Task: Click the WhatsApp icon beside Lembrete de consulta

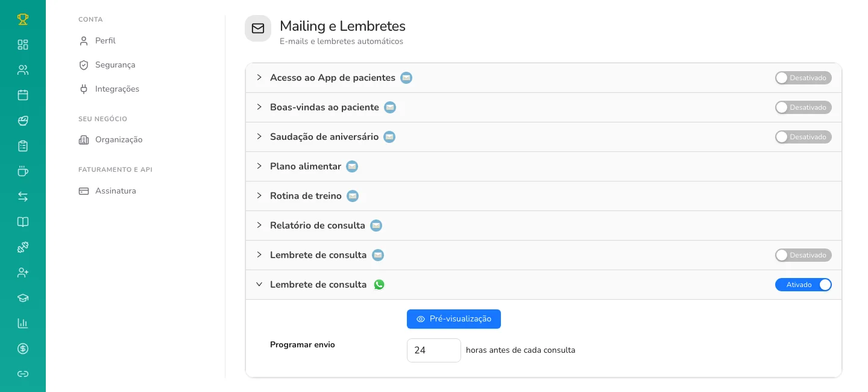Action: 379,285
